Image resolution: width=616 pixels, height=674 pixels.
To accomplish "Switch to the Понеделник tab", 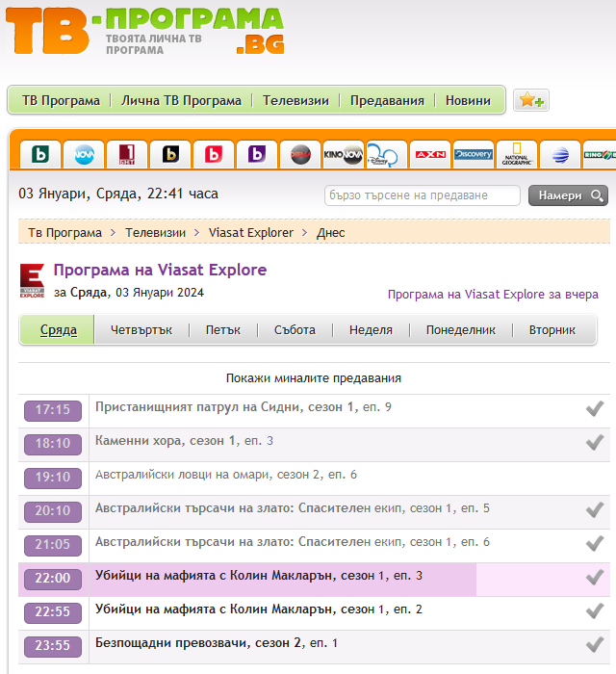I will [x=460, y=329].
